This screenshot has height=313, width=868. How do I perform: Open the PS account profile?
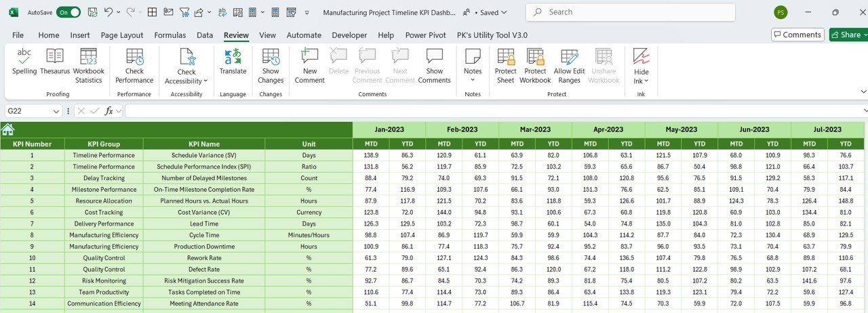[781, 12]
